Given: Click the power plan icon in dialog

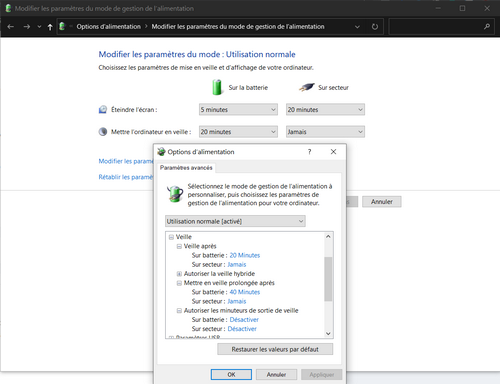Looking at the screenshot, I should point(175,194).
